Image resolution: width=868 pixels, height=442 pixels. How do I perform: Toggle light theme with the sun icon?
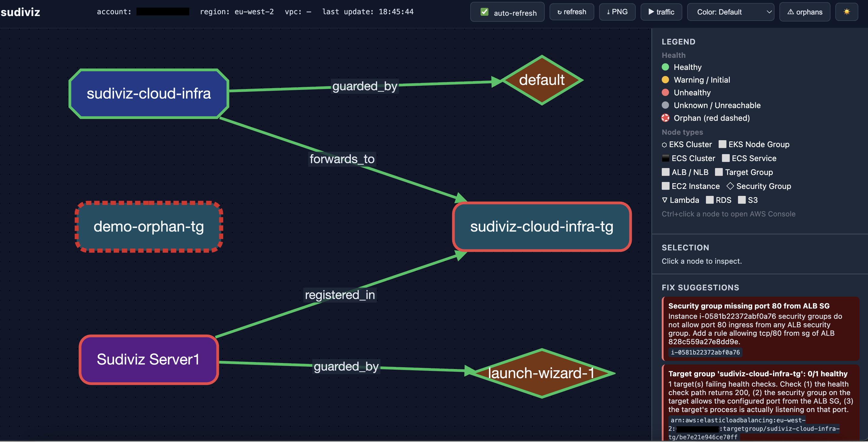(x=847, y=12)
